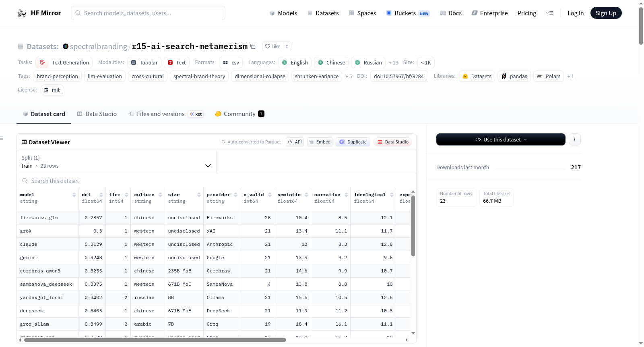Click the spectralbranding avatar icon

click(66, 46)
